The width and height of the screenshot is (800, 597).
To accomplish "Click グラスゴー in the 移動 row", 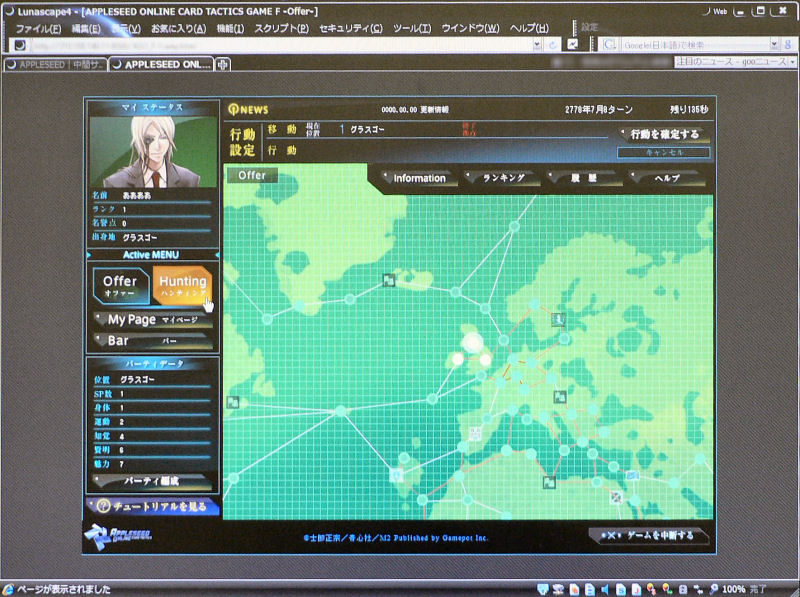I will (367, 130).
